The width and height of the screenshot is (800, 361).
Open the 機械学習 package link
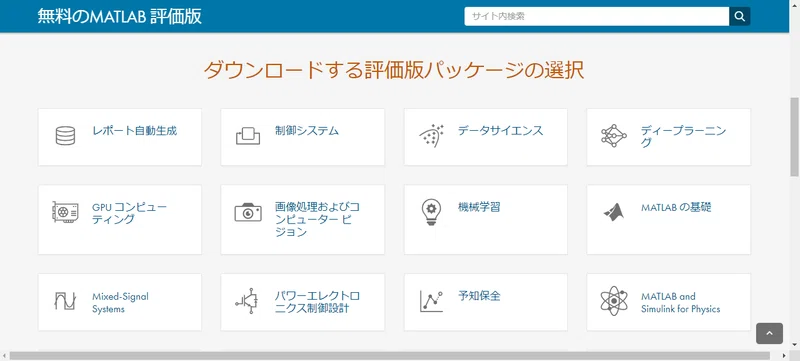pos(479,207)
